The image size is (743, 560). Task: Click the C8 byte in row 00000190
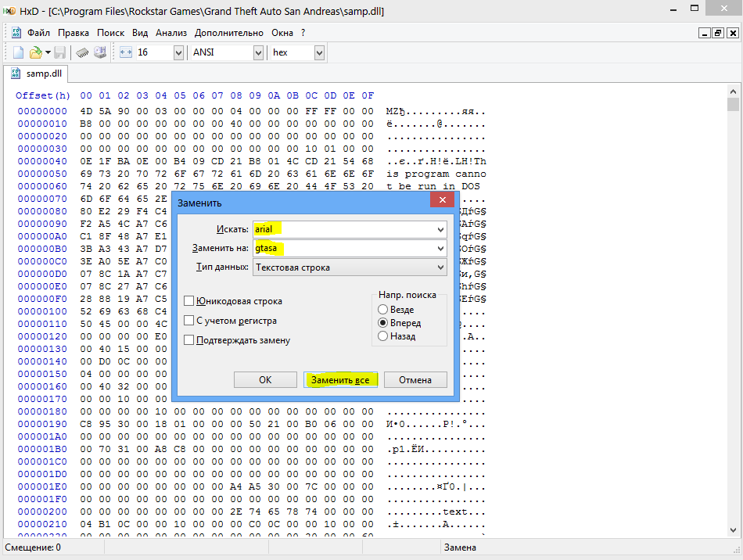[x=86, y=424]
